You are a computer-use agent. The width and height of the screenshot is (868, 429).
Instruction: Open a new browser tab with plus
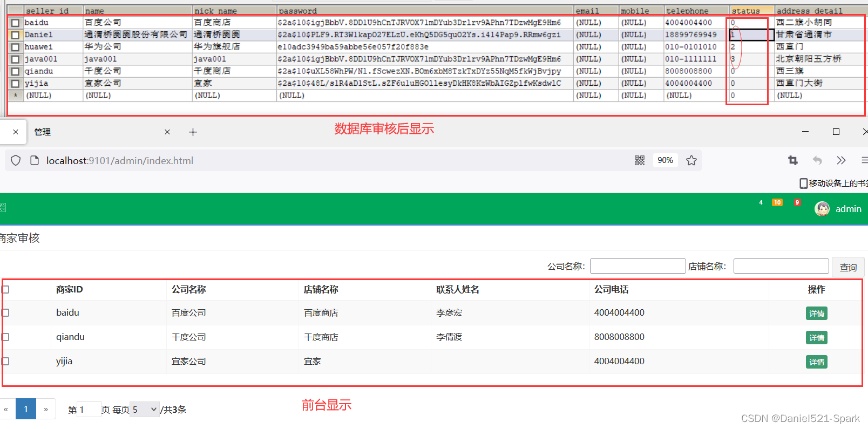point(193,132)
